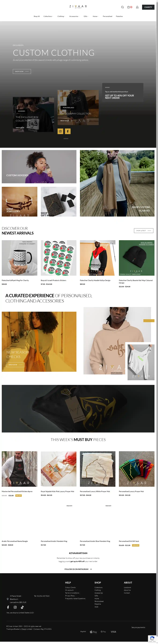Expand the Accessories dropdown menu
Screen dimensions: 158x644
click(x=74, y=16)
